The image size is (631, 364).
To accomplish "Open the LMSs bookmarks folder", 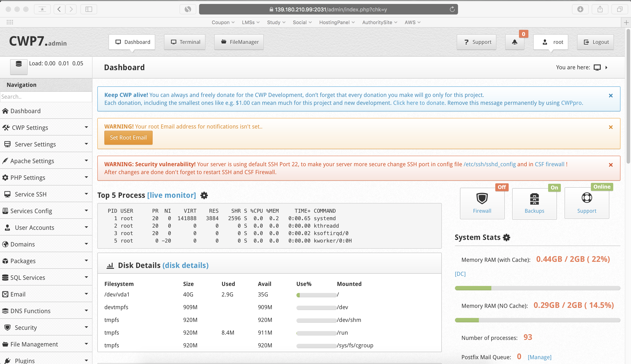I will coord(251,23).
